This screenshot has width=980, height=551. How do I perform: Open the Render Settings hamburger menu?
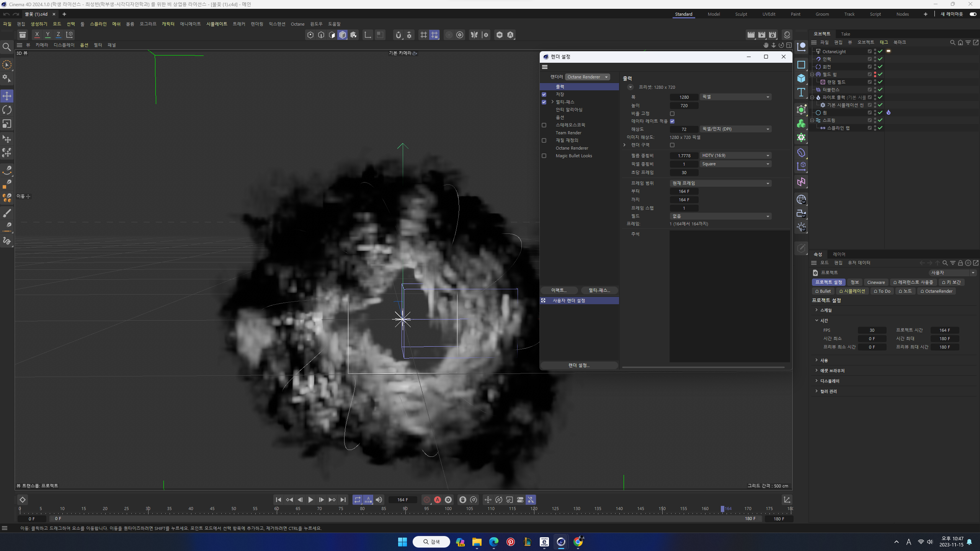[545, 67]
